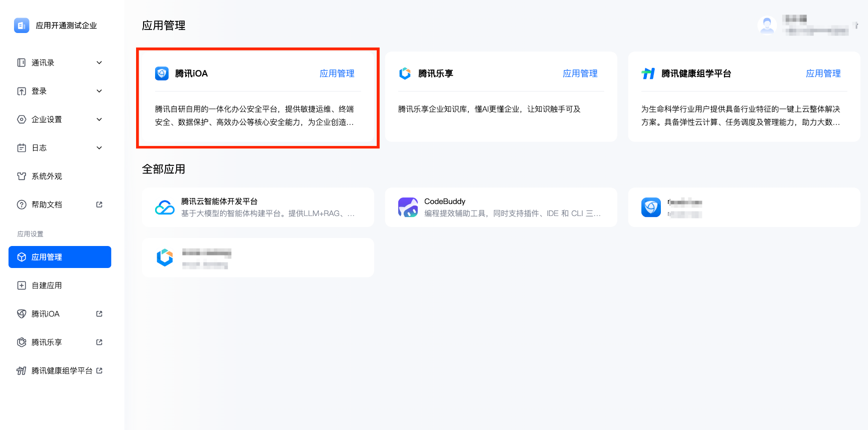Open 腾讯健康组学平台 in the sidebar
868x430 pixels.
60,370
